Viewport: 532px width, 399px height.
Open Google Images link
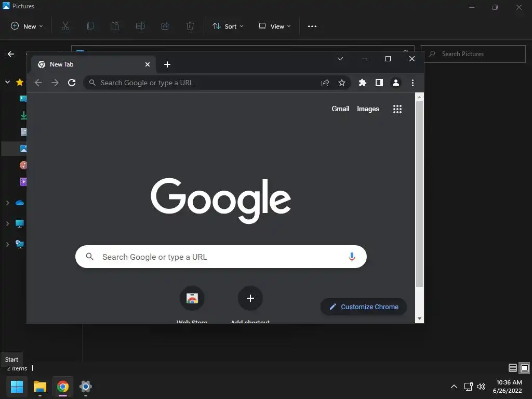(x=368, y=109)
